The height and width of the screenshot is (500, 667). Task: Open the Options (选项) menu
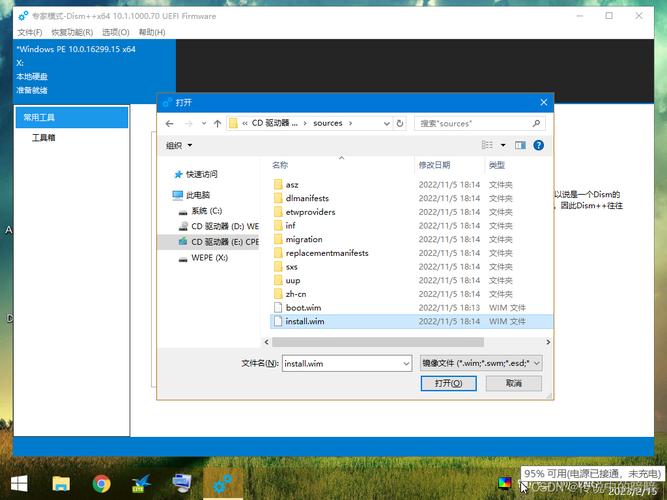116,32
